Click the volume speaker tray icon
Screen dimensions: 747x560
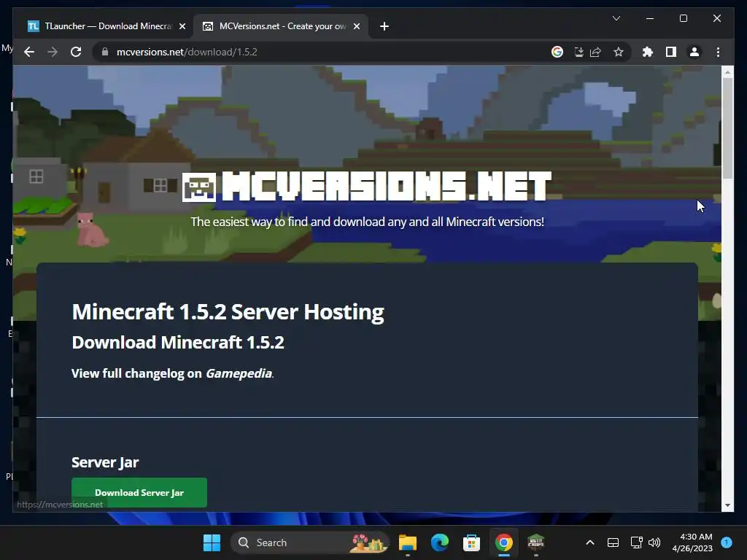coord(654,542)
